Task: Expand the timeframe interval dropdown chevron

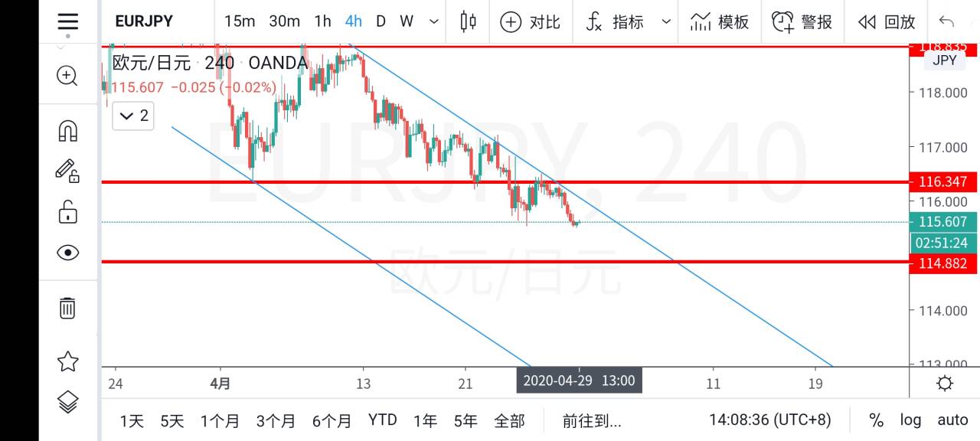Action: 435,21
